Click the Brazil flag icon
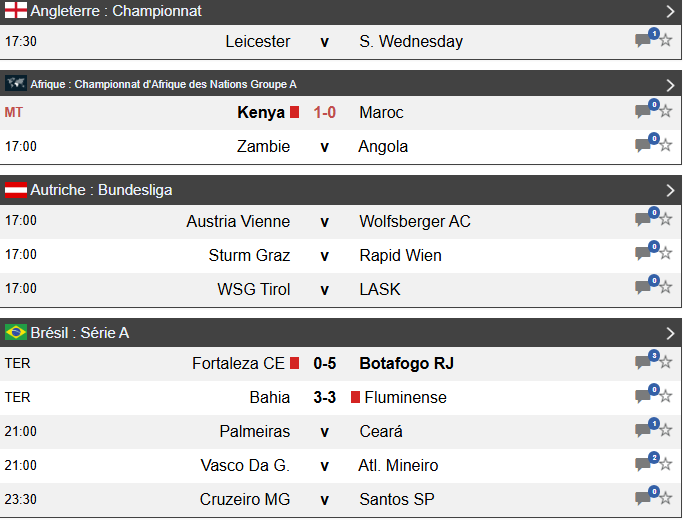The height and width of the screenshot is (522, 684). [x=16, y=332]
